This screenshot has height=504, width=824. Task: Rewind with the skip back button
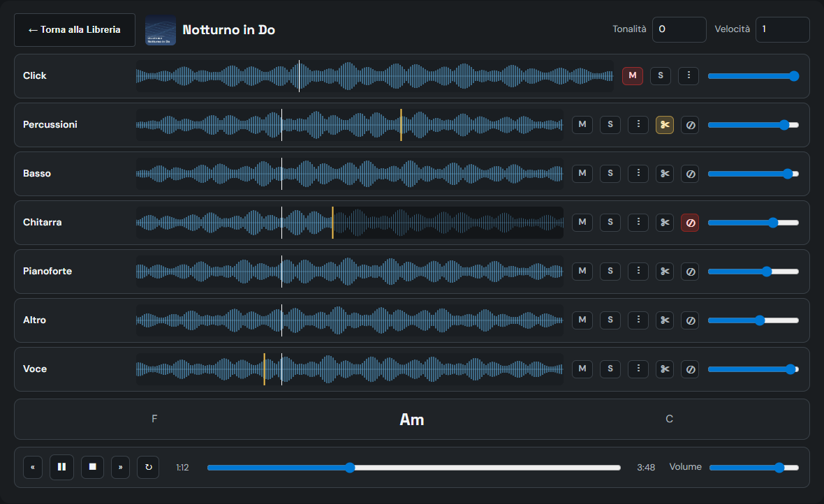click(x=33, y=467)
